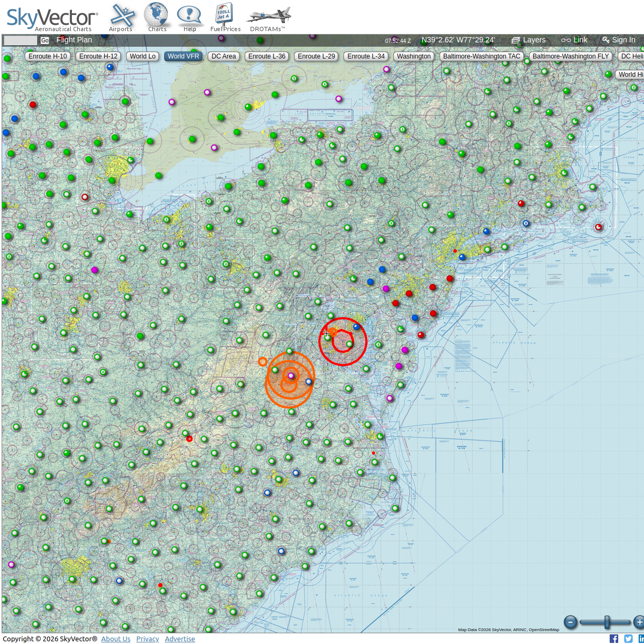The height and width of the screenshot is (644, 644).
Task: Click the zoom slider handle
Action: tap(607, 622)
